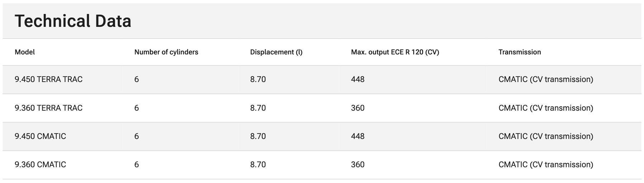The height and width of the screenshot is (183, 644).
Task: Select transmission cell for 9.360 TERRA TRAC
Action: pos(545,108)
